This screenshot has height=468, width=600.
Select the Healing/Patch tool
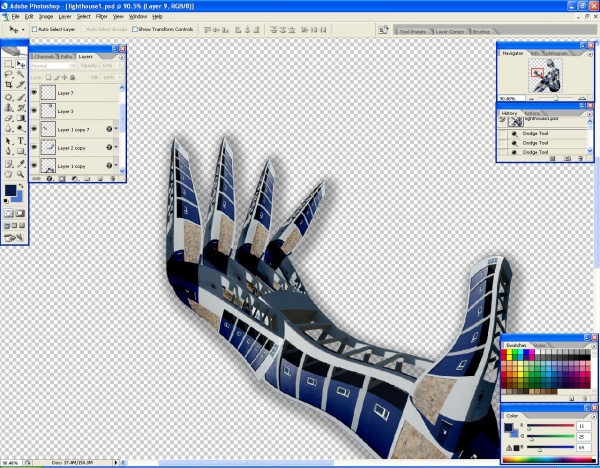click(8, 98)
